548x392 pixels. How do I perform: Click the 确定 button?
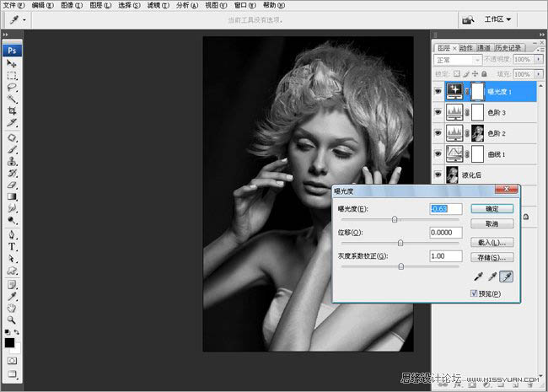pos(492,208)
